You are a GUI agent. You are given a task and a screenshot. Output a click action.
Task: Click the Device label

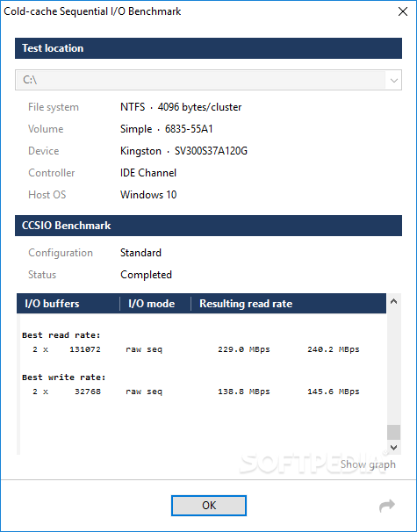(x=43, y=151)
